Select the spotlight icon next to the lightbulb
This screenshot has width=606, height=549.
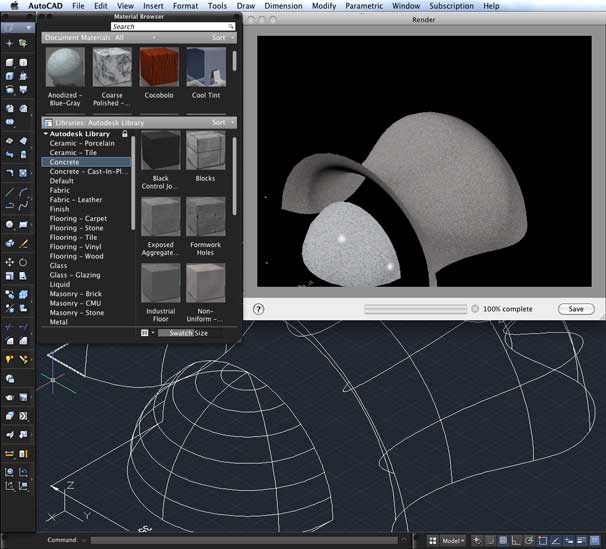tap(23, 359)
